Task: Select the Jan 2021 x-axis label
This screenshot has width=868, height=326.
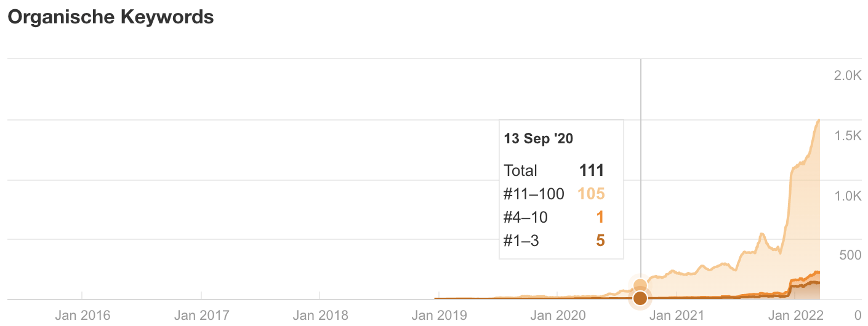Action: tap(677, 316)
